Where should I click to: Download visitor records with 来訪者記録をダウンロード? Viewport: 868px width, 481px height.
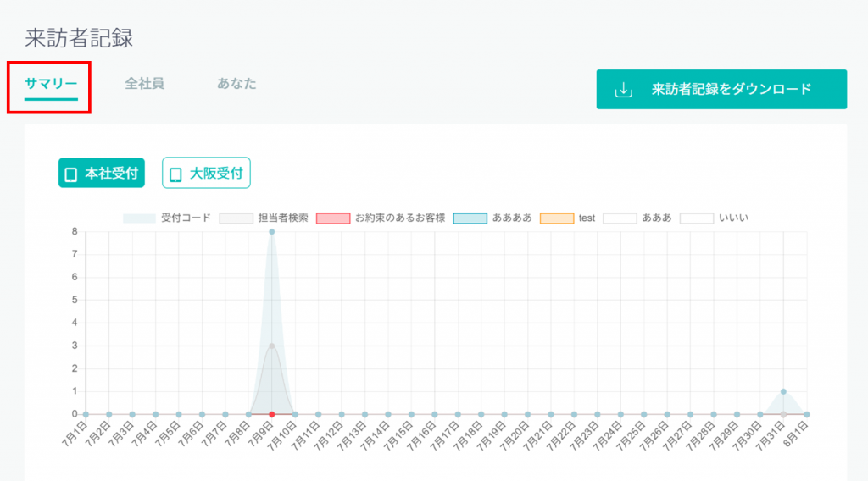point(721,89)
